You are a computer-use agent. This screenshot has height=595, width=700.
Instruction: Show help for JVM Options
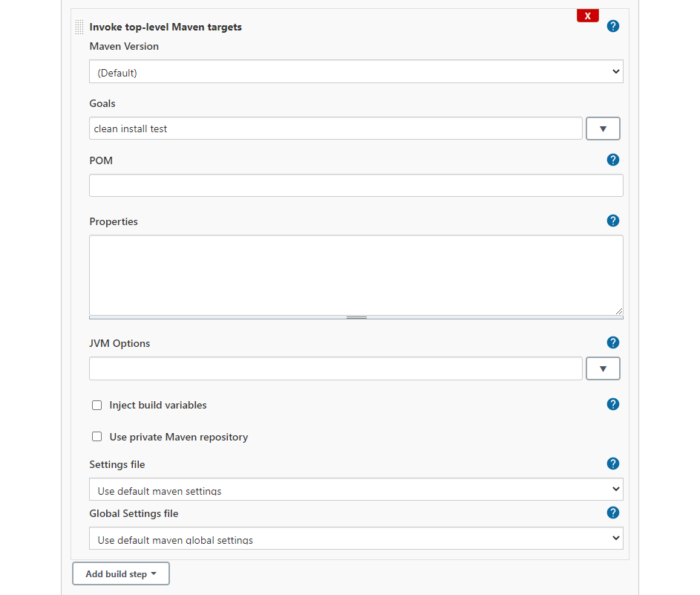pos(613,342)
